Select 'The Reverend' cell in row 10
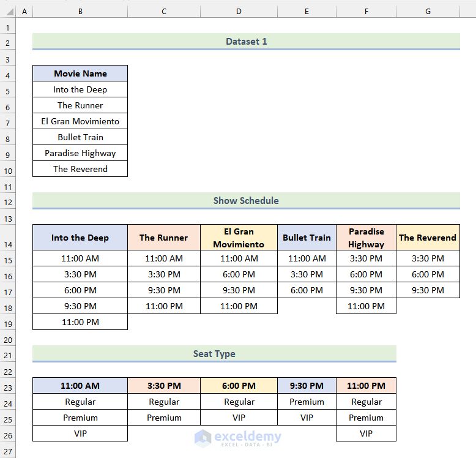This screenshot has height=458, width=476. click(80, 169)
